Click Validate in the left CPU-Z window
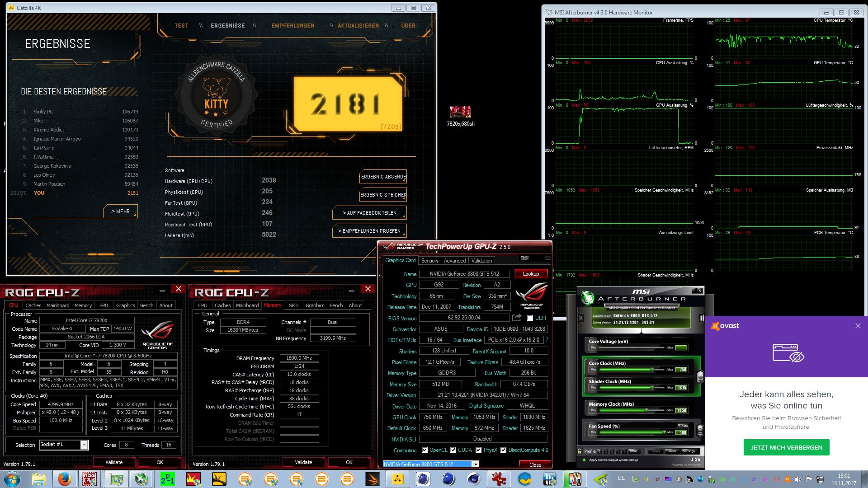The width and height of the screenshot is (868, 488). point(114,462)
